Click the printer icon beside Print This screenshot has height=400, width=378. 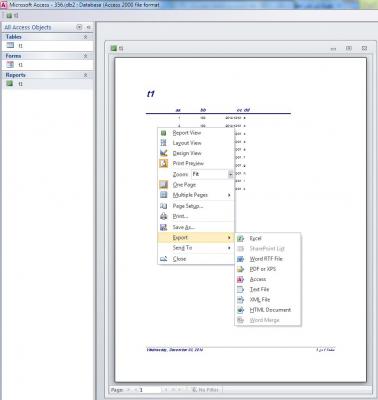click(x=164, y=216)
